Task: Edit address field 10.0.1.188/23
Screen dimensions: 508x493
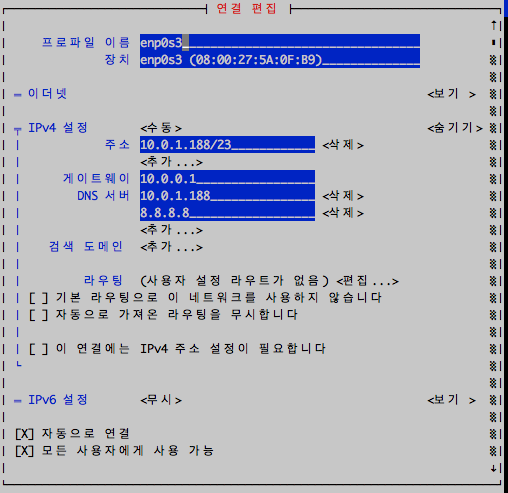Action: tap(227, 145)
